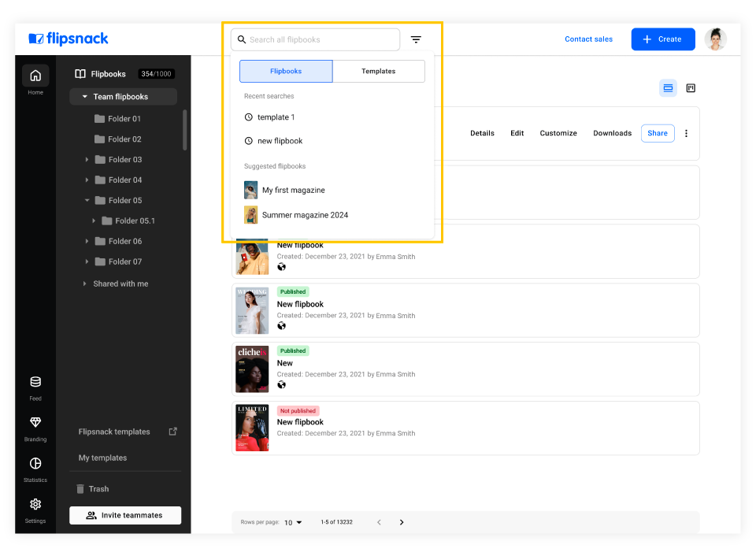
Task: Switch to grid view of flipbooks
Action: pos(691,88)
